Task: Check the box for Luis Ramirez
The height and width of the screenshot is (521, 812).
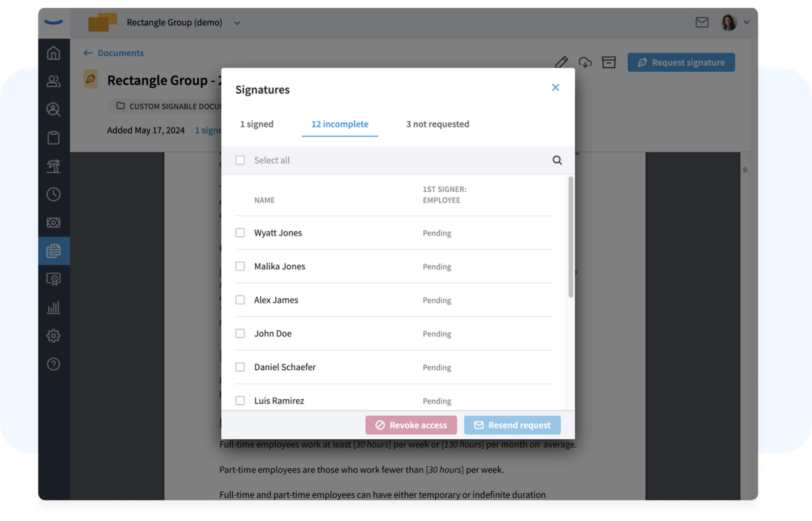Action: (x=240, y=401)
